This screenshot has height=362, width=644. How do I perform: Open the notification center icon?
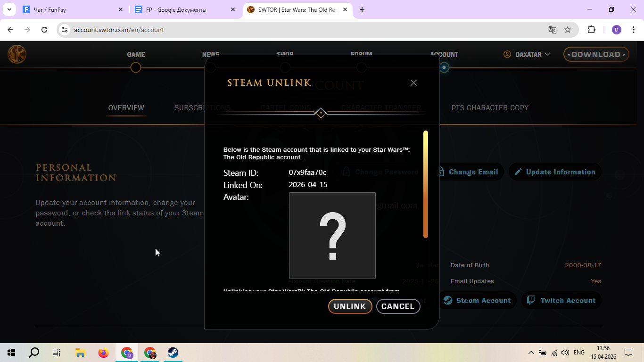(628, 353)
